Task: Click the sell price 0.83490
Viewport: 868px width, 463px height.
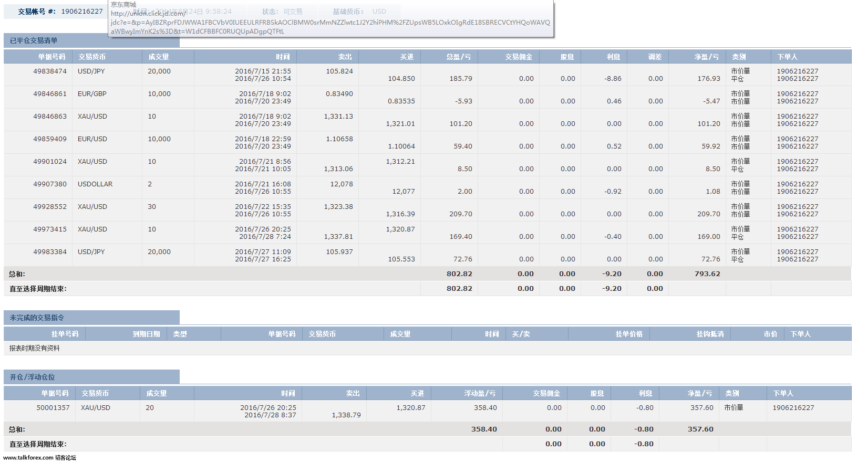Action: (x=339, y=94)
